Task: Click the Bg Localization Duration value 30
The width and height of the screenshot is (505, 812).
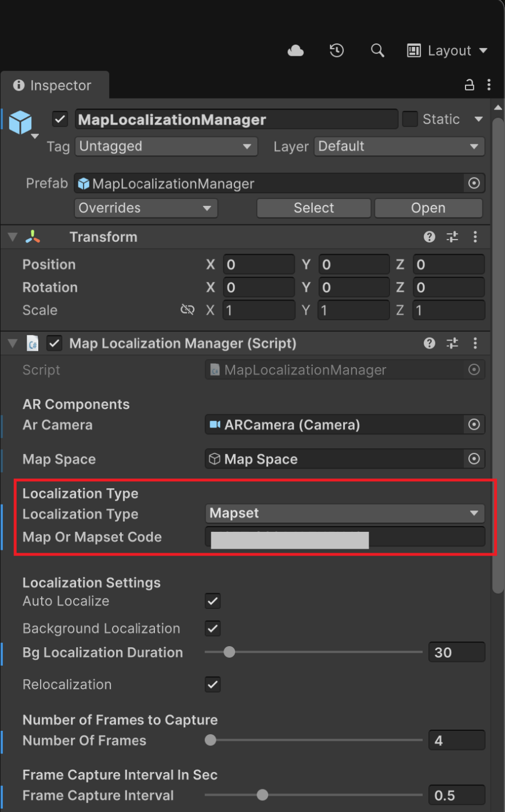Action: pos(457,652)
